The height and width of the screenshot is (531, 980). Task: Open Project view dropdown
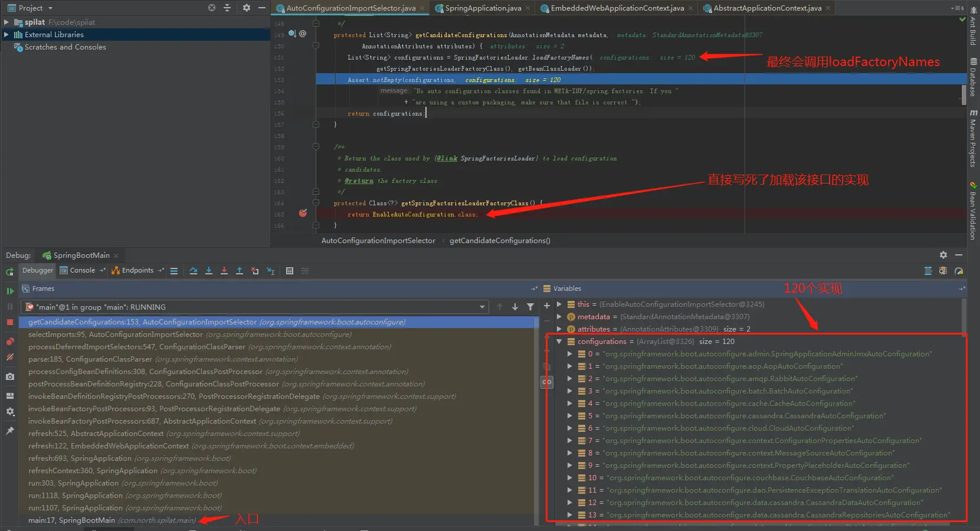point(30,8)
